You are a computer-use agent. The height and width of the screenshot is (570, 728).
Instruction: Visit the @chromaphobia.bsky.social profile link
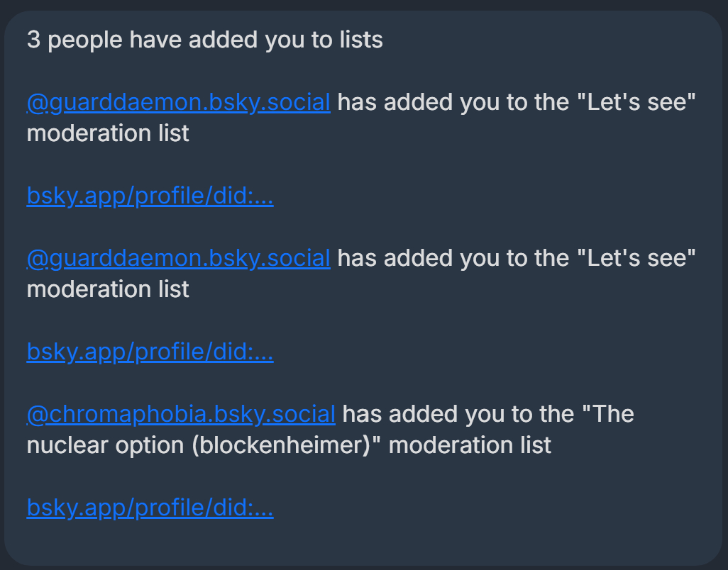(181, 414)
